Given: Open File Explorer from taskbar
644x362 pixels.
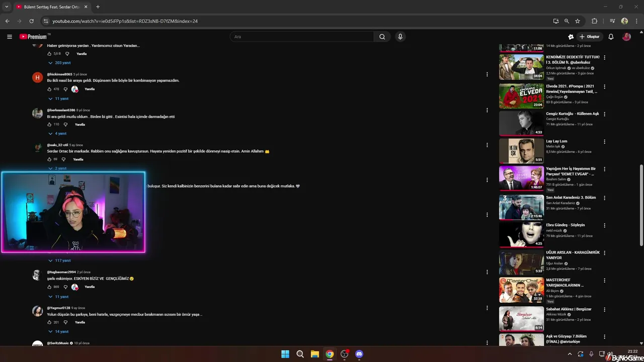Looking at the screenshot, I should tap(314, 354).
